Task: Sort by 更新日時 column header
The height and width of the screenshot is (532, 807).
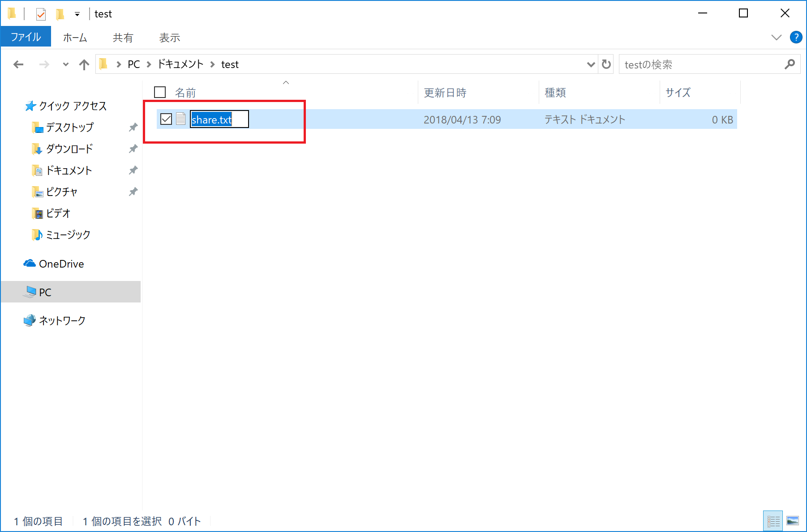Action: click(x=445, y=93)
